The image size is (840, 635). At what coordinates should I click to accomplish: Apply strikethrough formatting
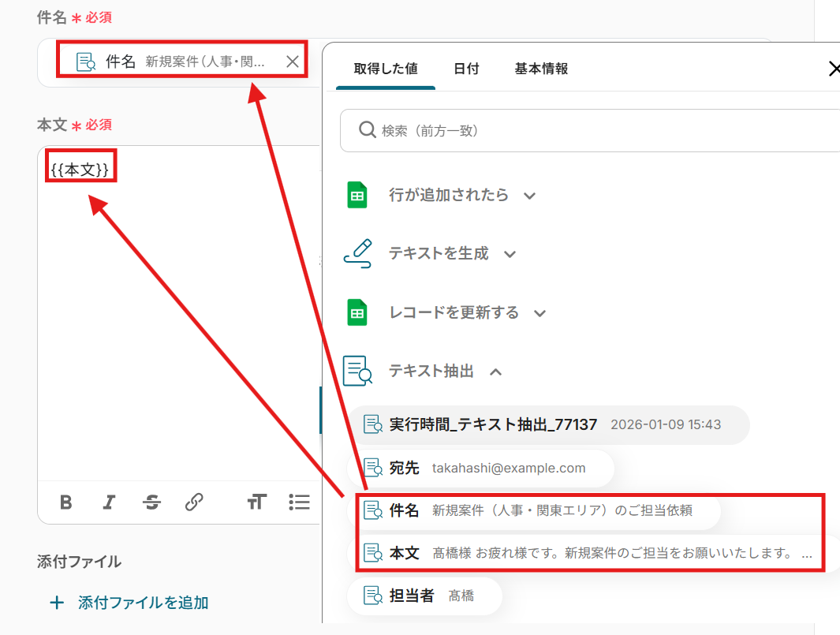pyautogui.click(x=151, y=502)
